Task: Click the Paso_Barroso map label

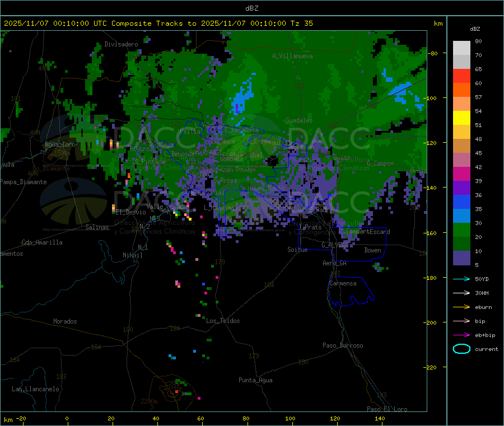Action: 343,345
